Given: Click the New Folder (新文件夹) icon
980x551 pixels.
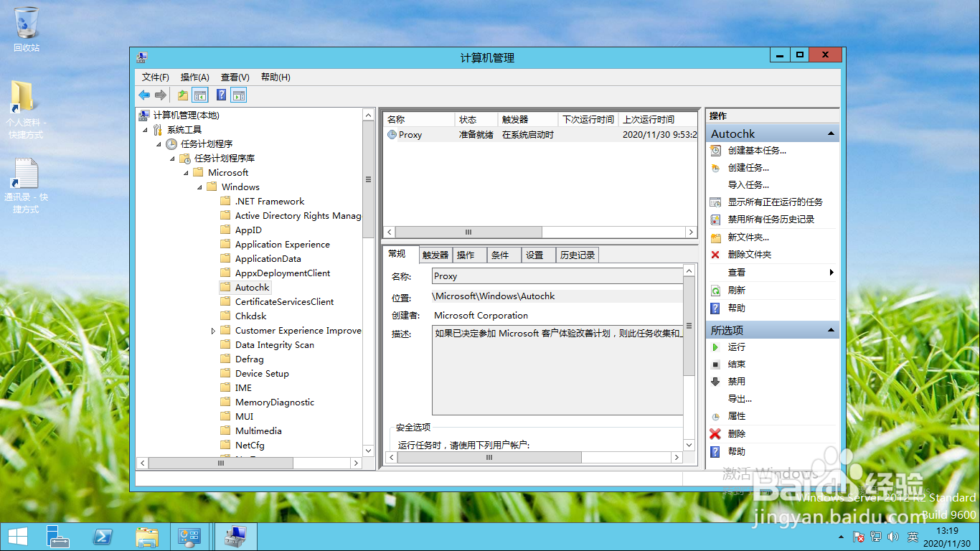Looking at the screenshot, I should [x=715, y=237].
